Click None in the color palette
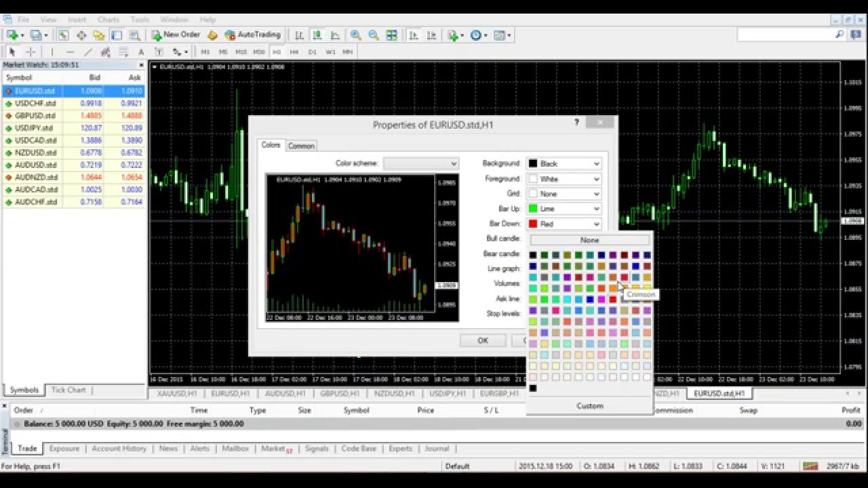Screen dimensions: 868x488 coord(589,240)
